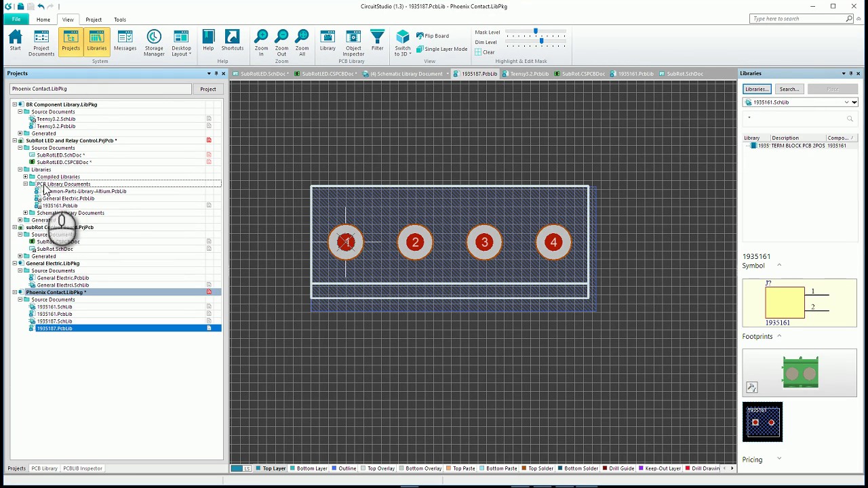Image resolution: width=868 pixels, height=488 pixels.
Task: Click the Zoom All tool
Action: click(x=302, y=42)
